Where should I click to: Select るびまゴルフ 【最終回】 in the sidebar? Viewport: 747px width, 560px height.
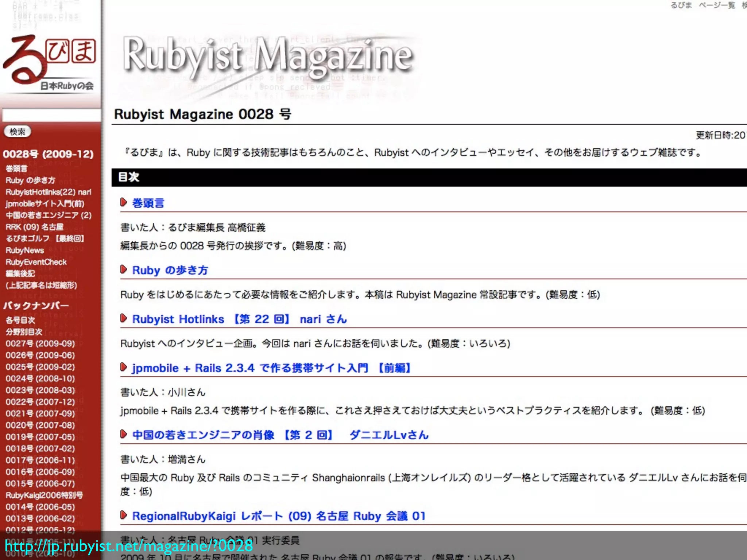pyautogui.click(x=45, y=238)
